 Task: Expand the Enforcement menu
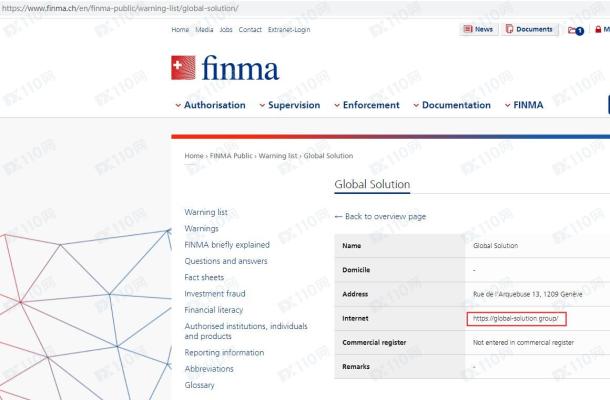[367, 105]
